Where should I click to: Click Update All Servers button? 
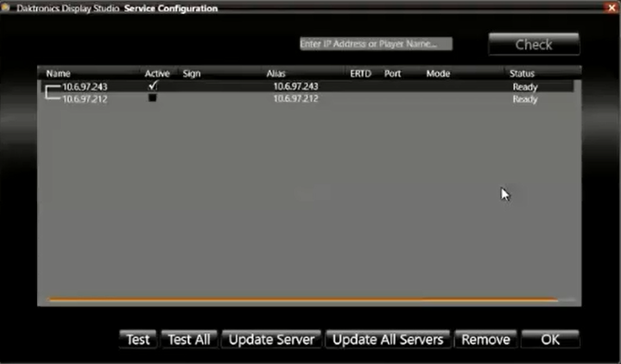[388, 340]
